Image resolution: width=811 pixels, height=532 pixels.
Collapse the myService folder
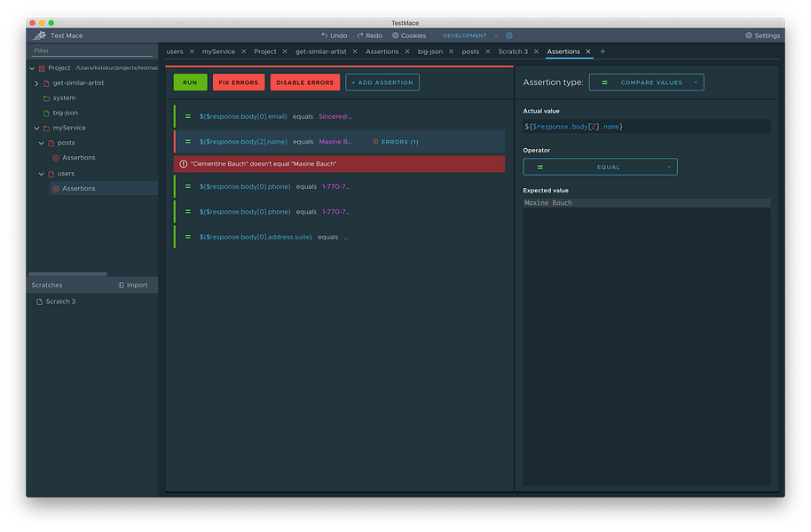(36, 129)
